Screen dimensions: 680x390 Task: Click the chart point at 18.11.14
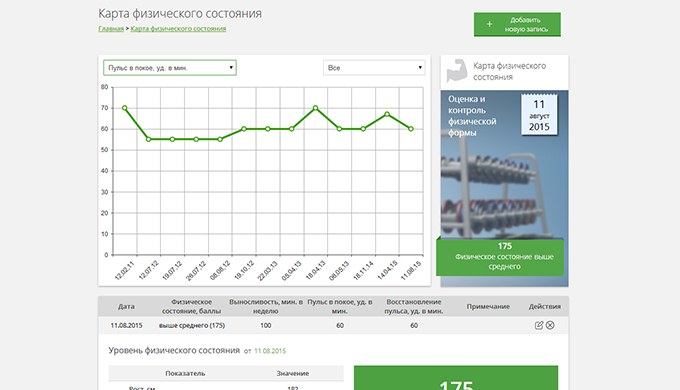click(x=363, y=129)
